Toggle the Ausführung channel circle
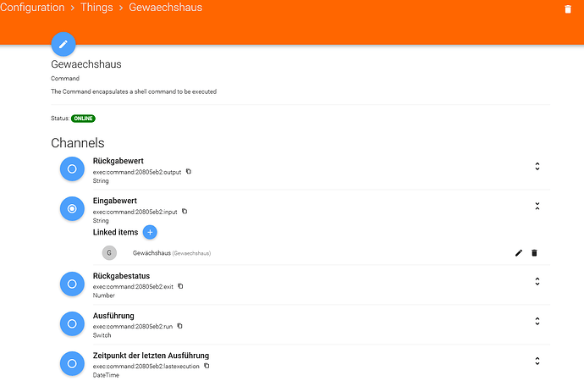This screenshot has width=584, height=392. coord(72,323)
